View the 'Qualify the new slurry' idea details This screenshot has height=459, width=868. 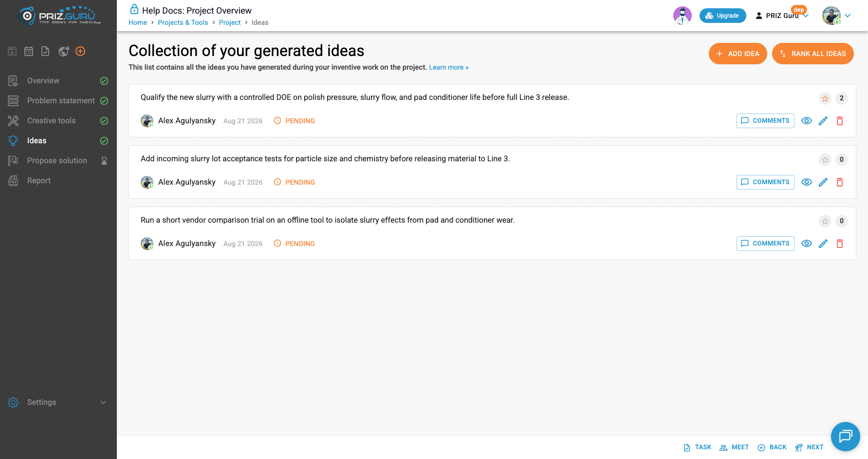(807, 121)
